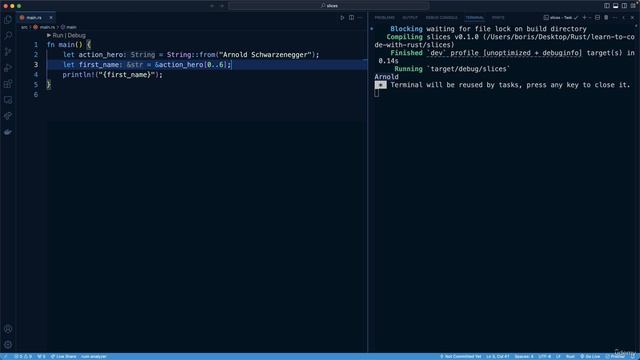Open the Remote Explorer view icon

click(x=8, y=100)
